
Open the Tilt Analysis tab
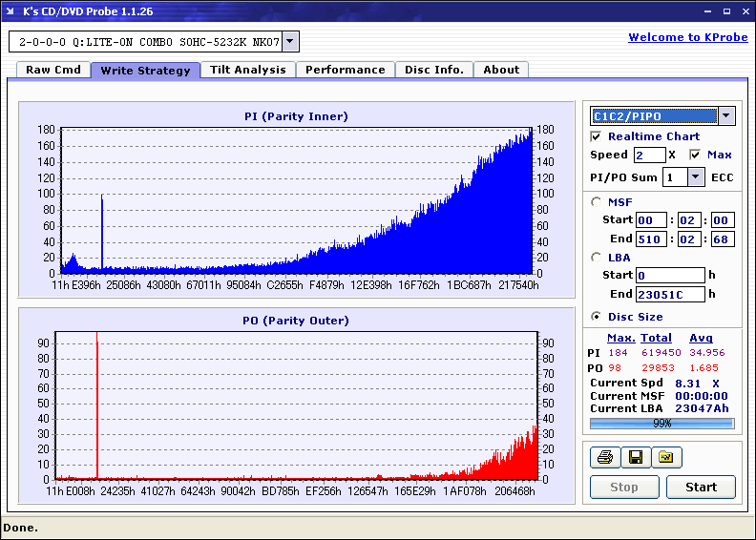point(248,70)
